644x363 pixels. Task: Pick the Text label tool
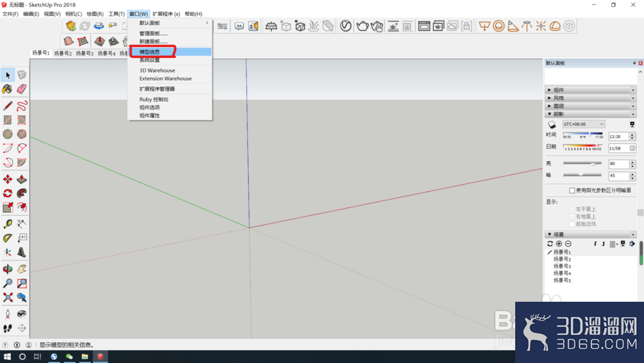point(22,238)
